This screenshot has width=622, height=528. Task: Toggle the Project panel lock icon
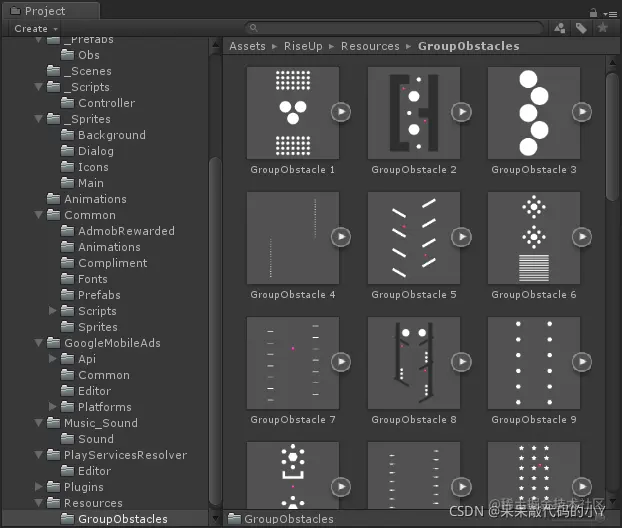point(593,13)
